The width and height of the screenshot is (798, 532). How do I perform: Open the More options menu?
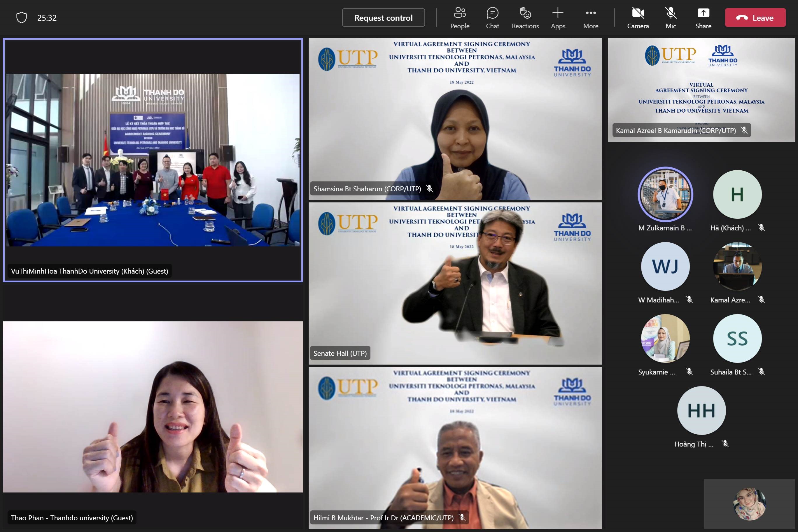[x=591, y=17]
